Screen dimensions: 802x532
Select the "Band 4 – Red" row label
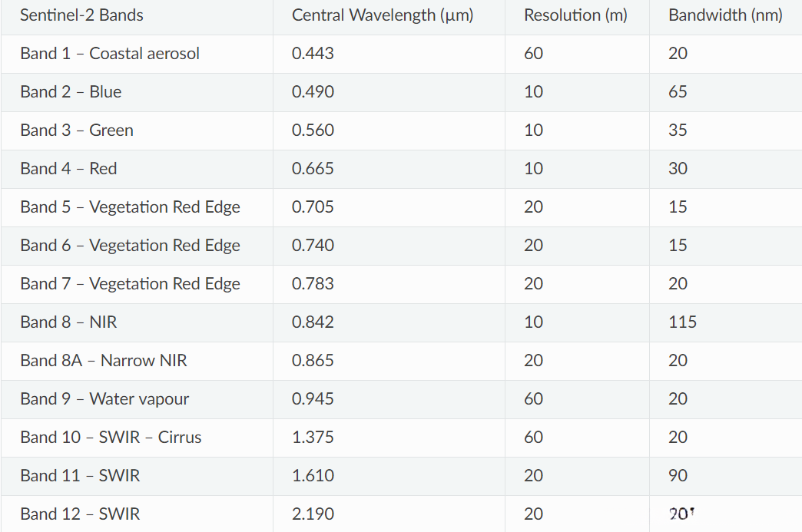pyautogui.click(x=68, y=169)
